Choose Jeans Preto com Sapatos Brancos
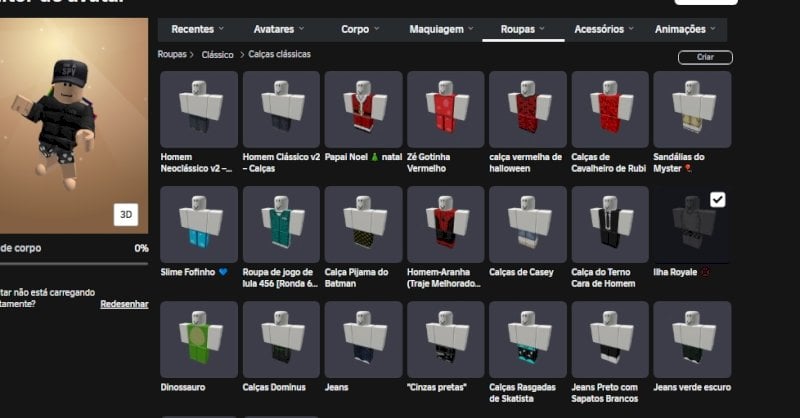The height and width of the screenshot is (418, 800). [610, 339]
